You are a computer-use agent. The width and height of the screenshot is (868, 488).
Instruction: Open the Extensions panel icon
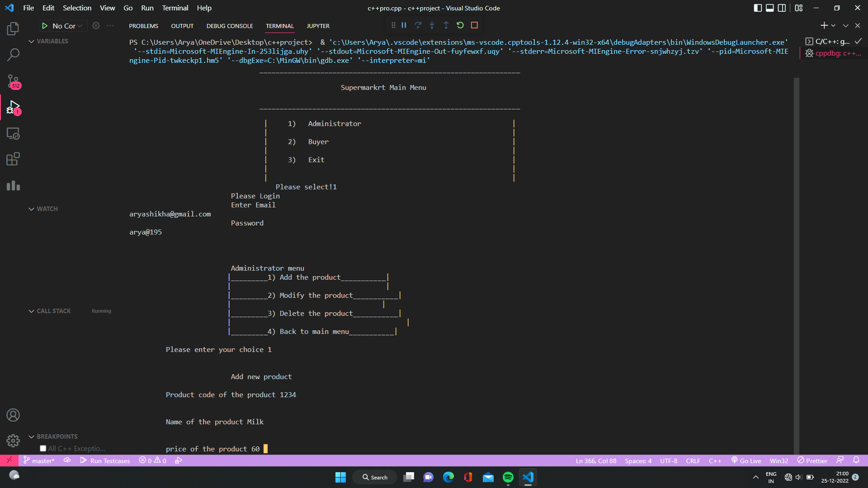13,159
